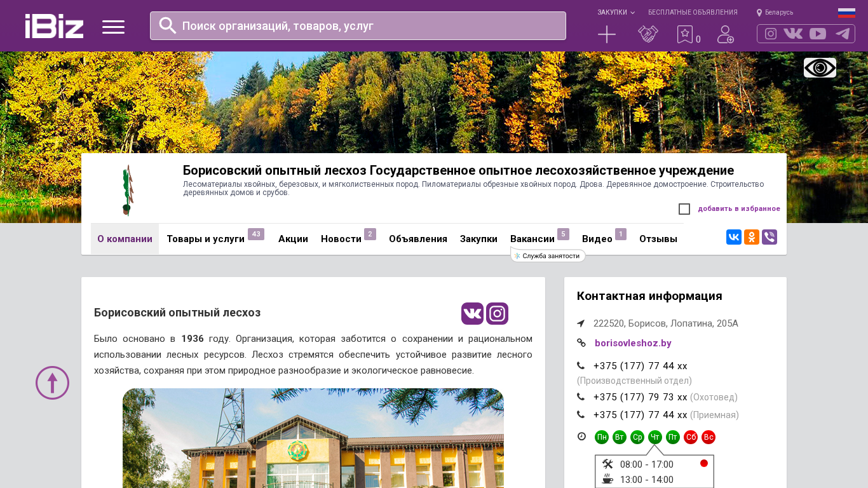Open VK from header social bar
This screenshot has height=488, width=868.
(x=793, y=34)
